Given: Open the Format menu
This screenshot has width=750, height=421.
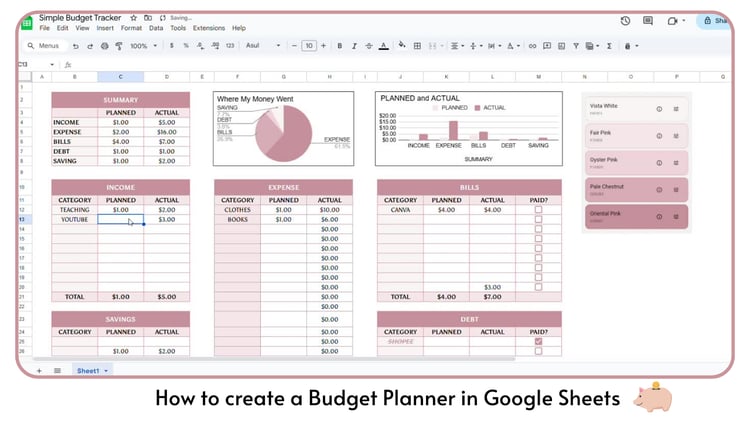Looking at the screenshot, I should point(131,28).
